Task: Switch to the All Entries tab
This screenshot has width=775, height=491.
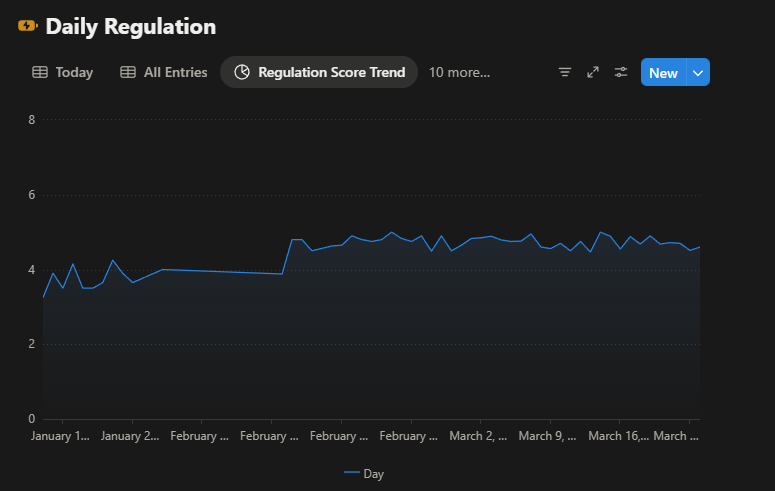Action: click(164, 72)
